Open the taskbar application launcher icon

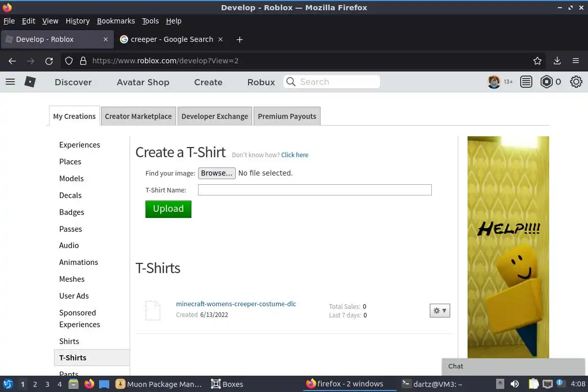8,384
